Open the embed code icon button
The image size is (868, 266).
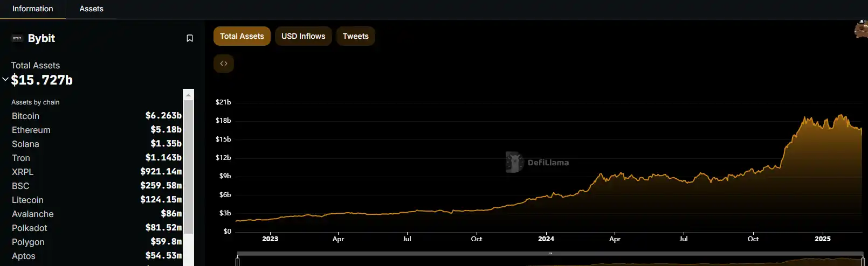click(224, 64)
